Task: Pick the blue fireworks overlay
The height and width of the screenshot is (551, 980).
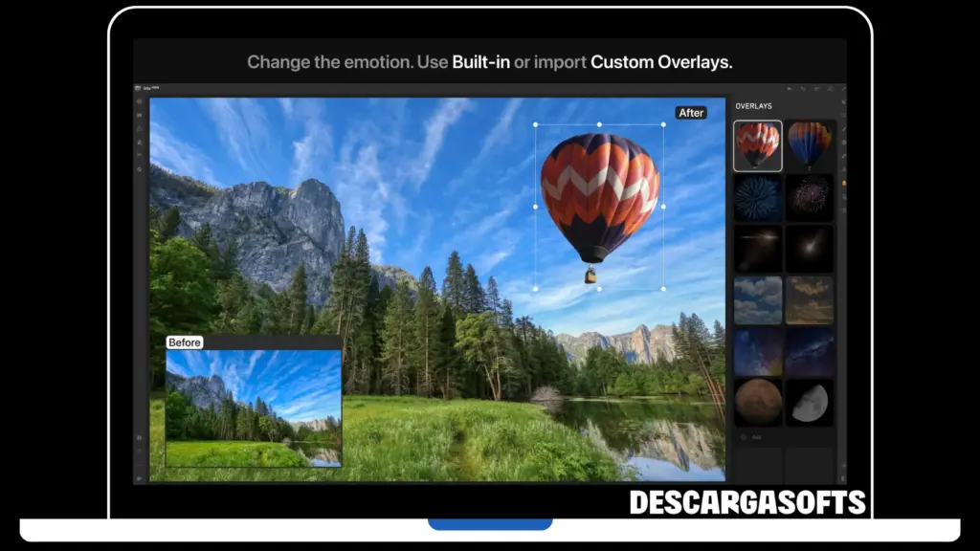Action: [x=758, y=197]
